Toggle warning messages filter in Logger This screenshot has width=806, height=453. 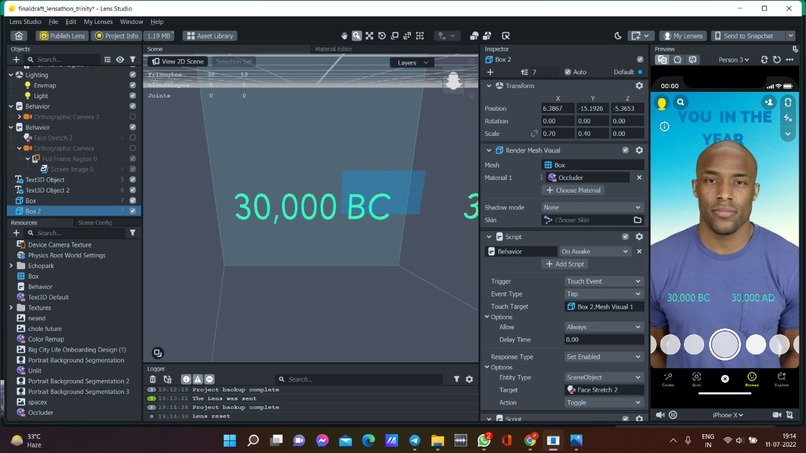(x=198, y=379)
